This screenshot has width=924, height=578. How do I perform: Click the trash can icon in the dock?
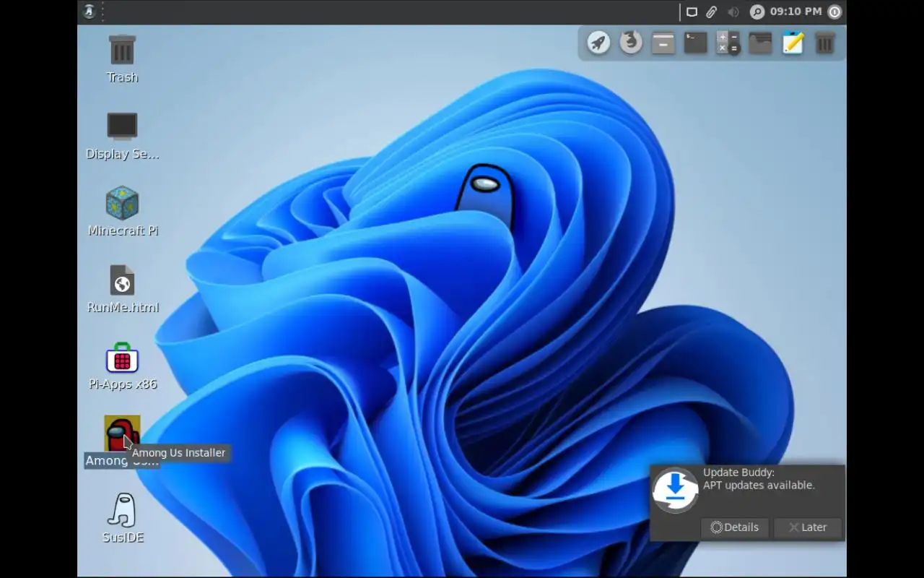(824, 43)
